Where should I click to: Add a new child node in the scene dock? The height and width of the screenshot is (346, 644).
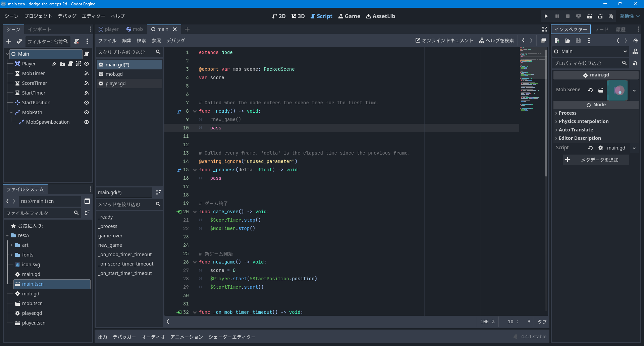point(8,41)
